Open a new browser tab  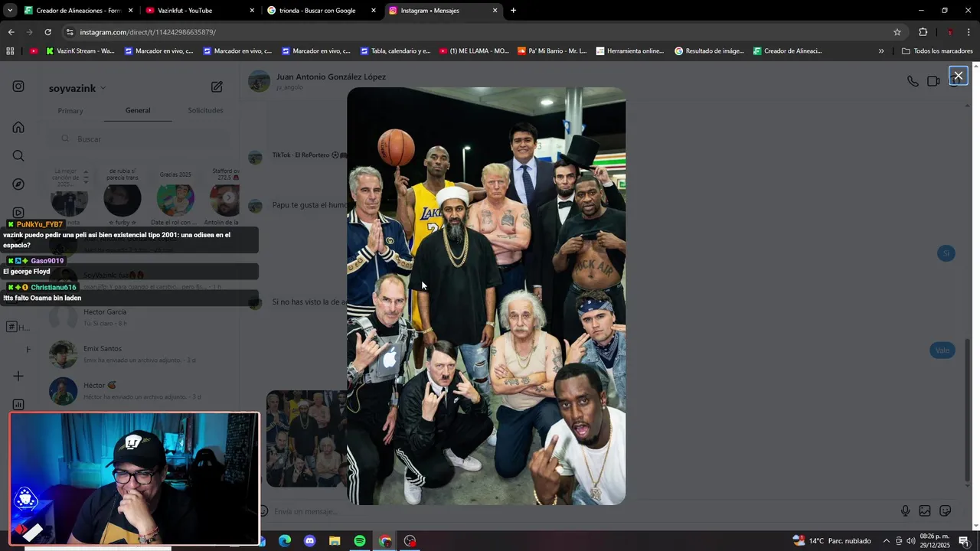[x=513, y=11]
